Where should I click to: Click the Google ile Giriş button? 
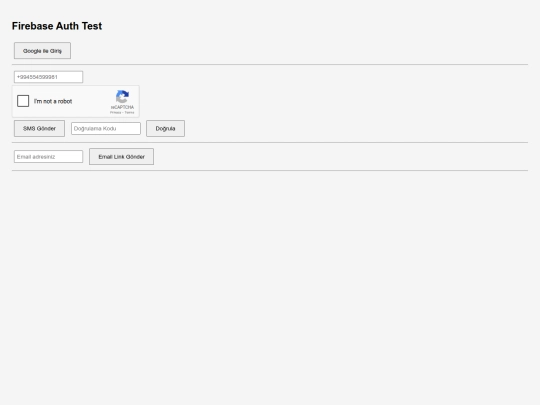pyautogui.click(x=42, y=51)
